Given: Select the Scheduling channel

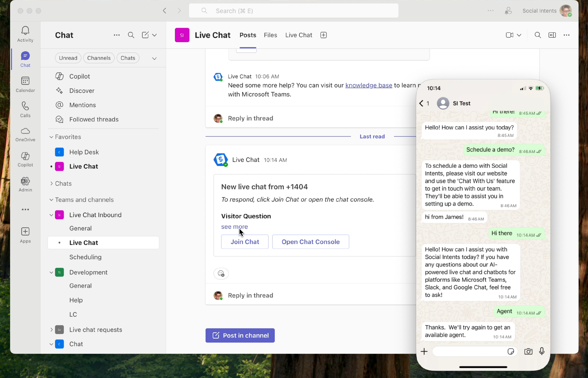Looking at the screenshot, I should pyautogui.click(x=85, y=257).
